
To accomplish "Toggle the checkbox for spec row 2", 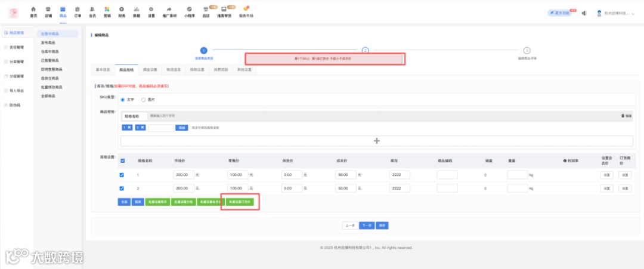I will pos(122,188).
